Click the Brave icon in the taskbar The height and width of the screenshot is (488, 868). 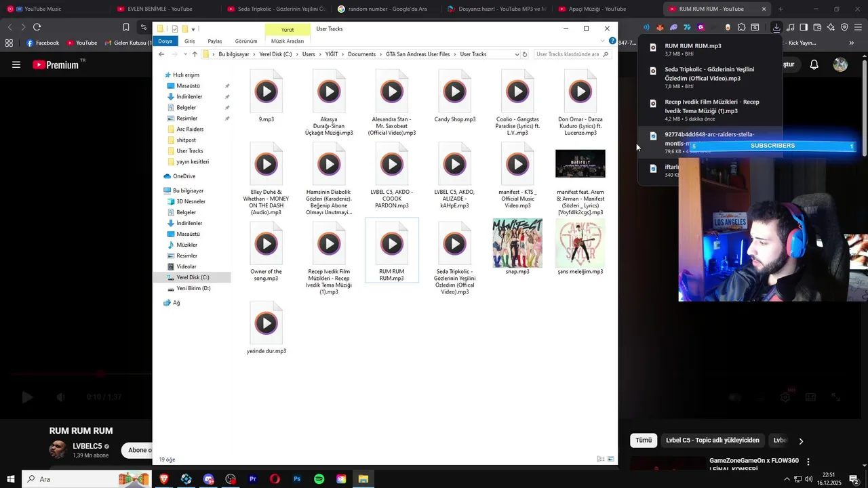pyautogui.click(x=164, y=479)
